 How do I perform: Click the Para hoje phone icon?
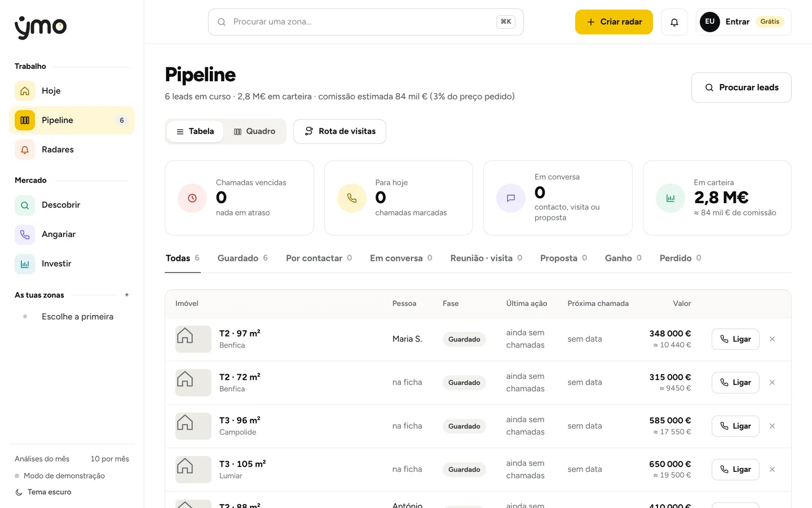(x=352, y=198)
